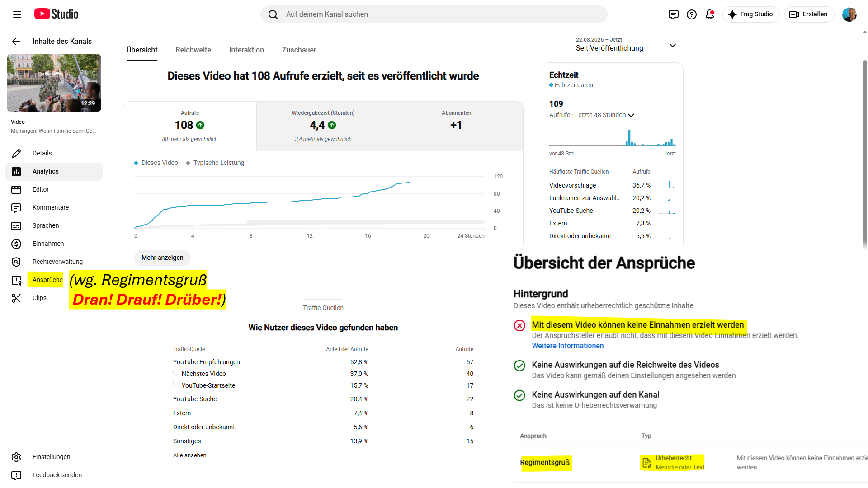
Task: Click the channel search input field
Action: click(x=434, y=14)
